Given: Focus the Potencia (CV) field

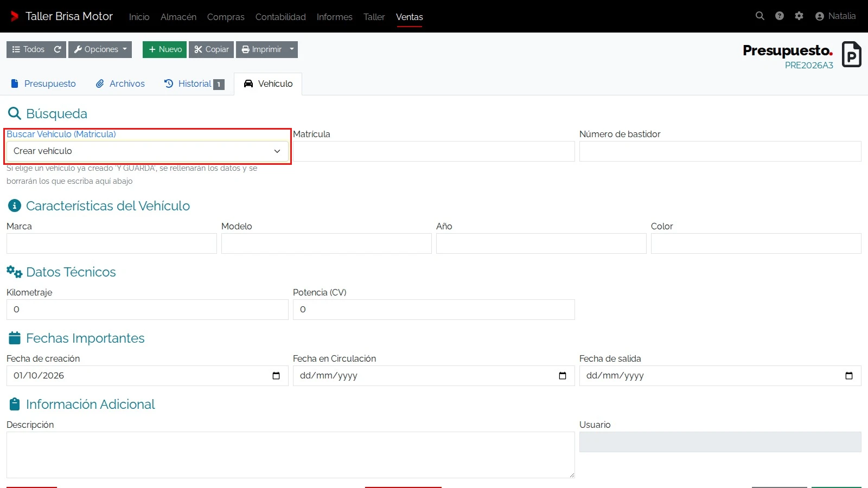Looking at the screenshot, I should point(434,310).
